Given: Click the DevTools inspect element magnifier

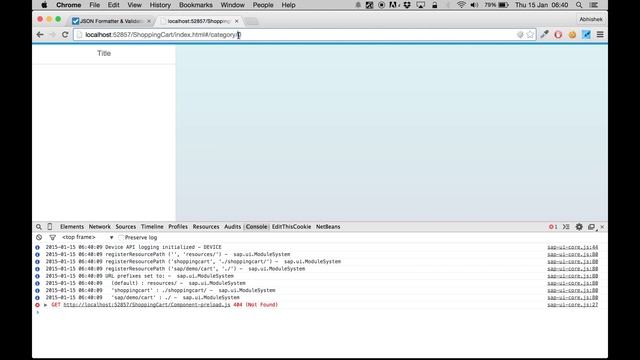Looking at the screenshot, I should (39, 227).
